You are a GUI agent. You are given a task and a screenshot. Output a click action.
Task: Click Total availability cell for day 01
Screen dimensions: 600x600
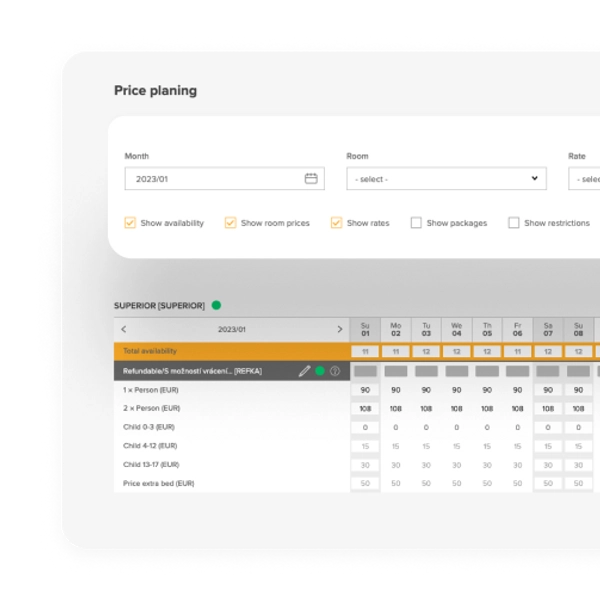365,352
